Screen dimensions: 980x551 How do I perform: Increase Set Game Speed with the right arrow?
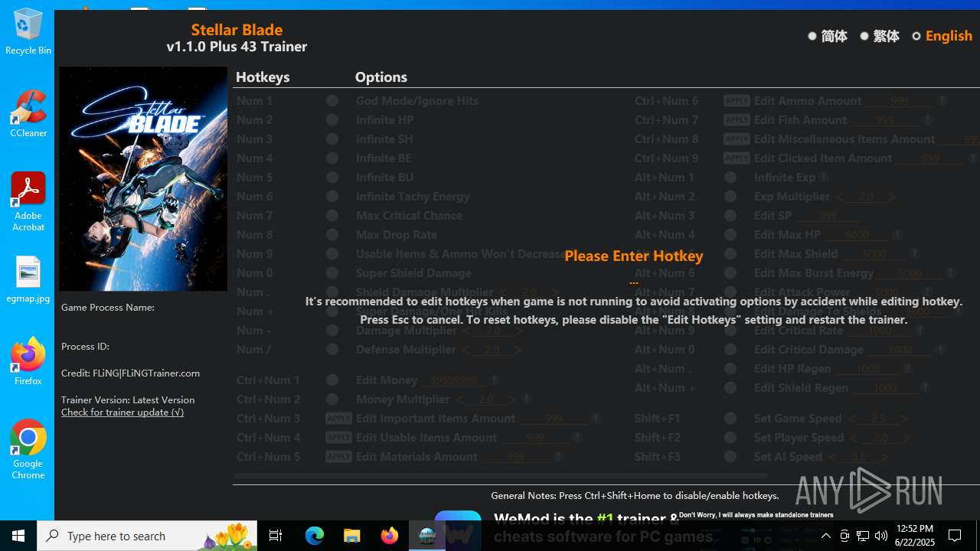click(x=904, y=419)
